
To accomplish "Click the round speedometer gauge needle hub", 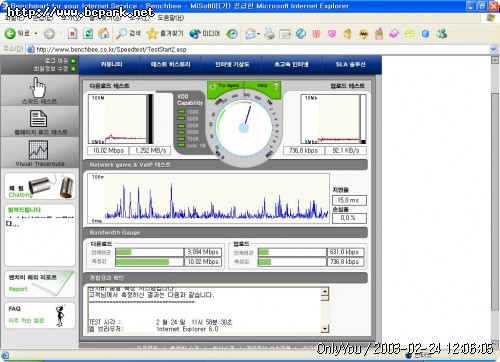I will (244, 128).
